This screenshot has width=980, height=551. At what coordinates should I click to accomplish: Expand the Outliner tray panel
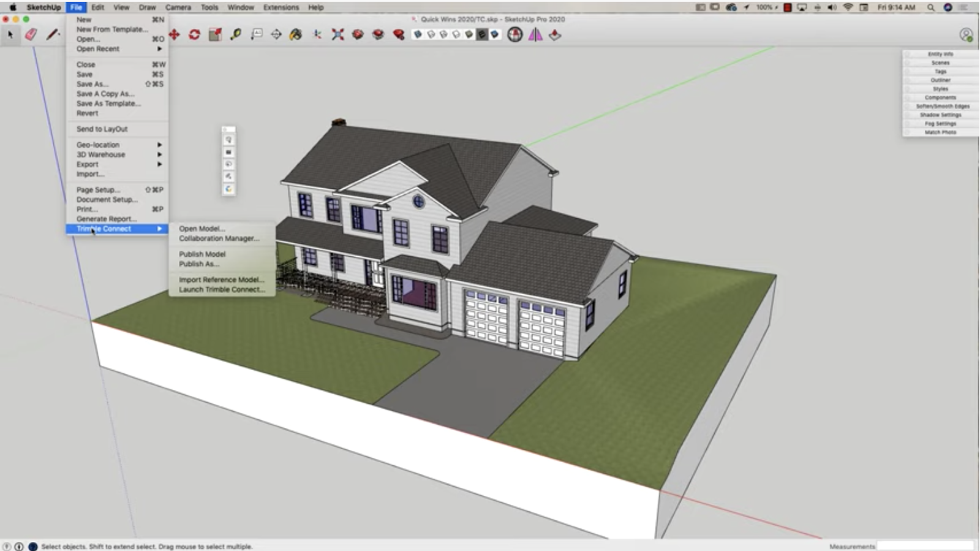point(940,80)
